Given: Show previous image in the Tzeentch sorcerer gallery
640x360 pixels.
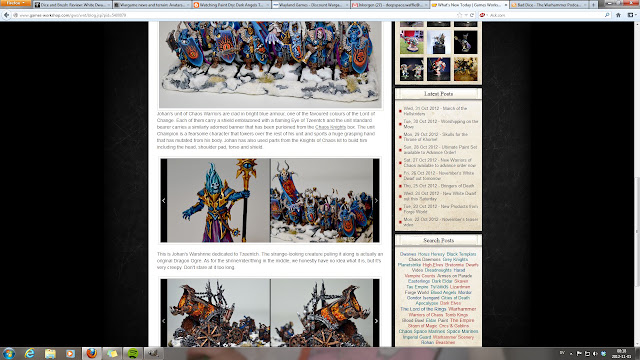Looking at the screenshot, I should (164, 200).
